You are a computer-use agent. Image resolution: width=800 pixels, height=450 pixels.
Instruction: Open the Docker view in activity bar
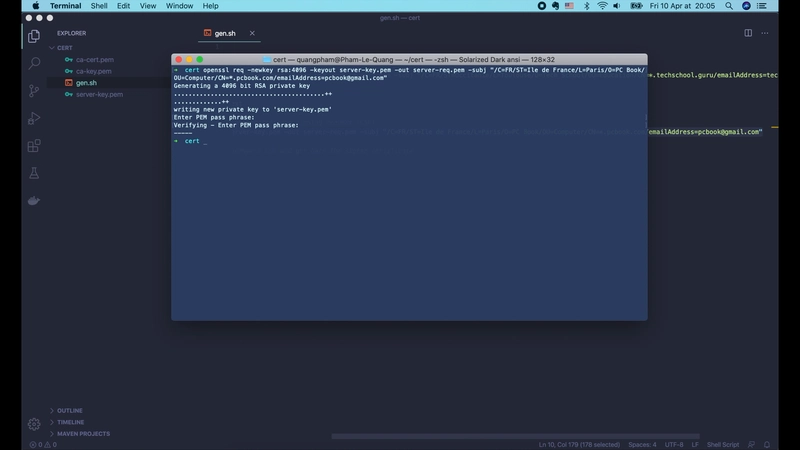tap(34, 200)
